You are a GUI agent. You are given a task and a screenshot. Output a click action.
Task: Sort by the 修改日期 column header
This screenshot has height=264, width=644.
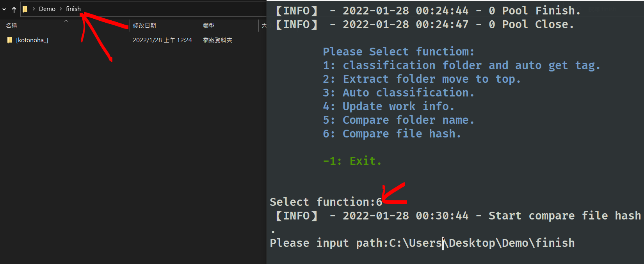click(144, 26)
